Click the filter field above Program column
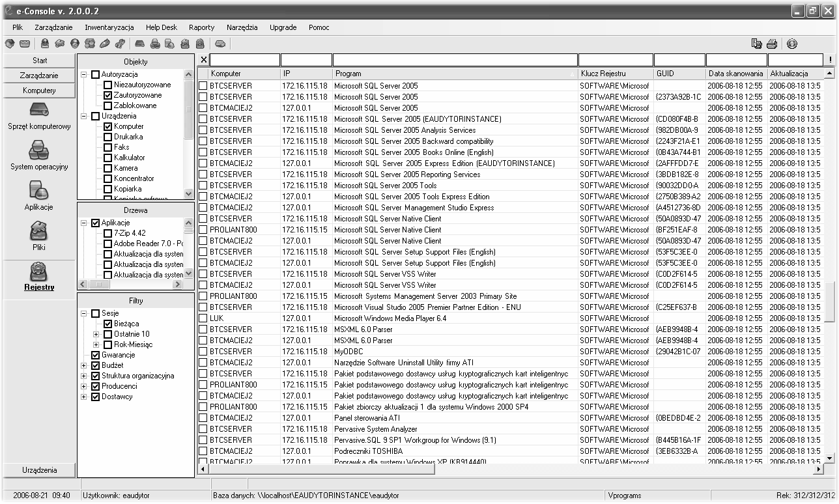839x504 pixels. (455, 60)
